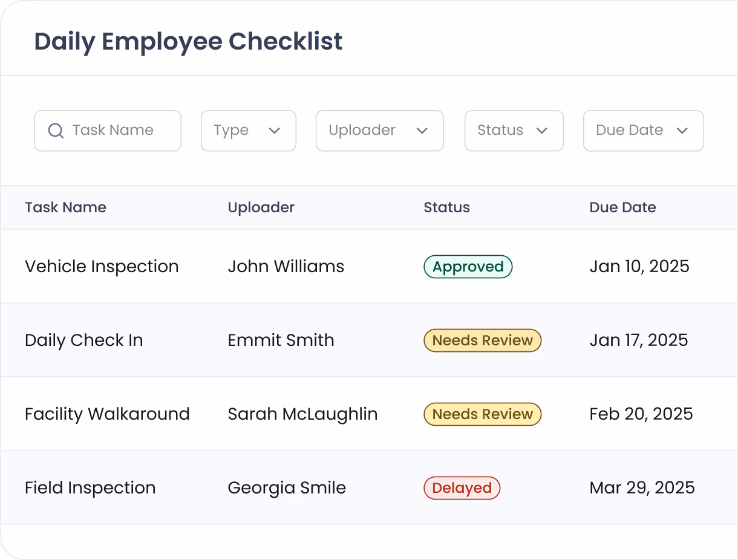Select the Due Date column header
The width and height of the screenshot is (738, 560).
(x=622, y=207)
